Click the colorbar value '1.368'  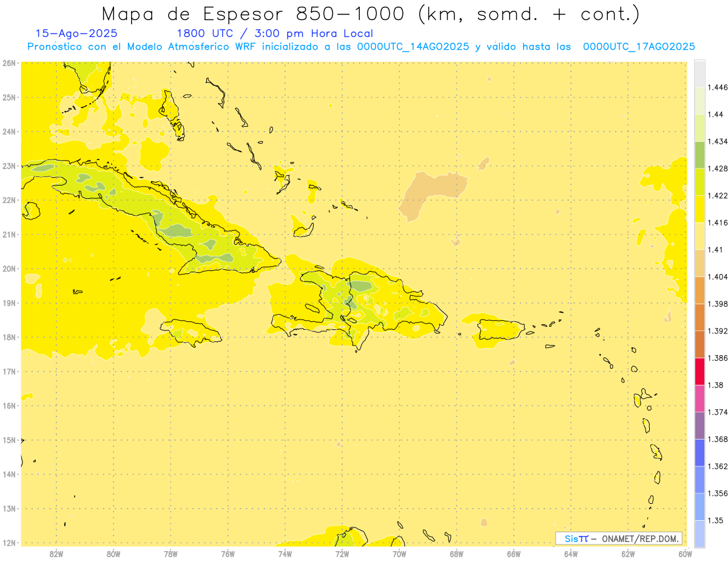coord(718,439)
